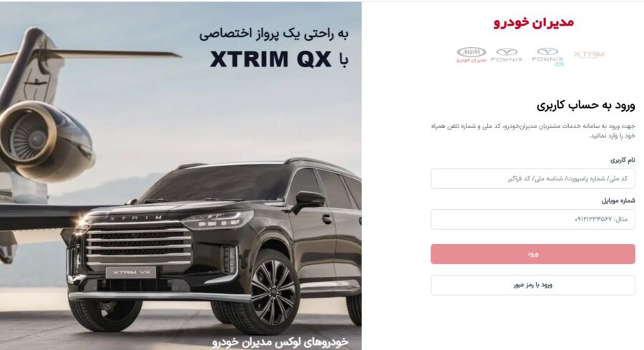Click the خودروهای لوکس مدیران خودرو caption
The width and height of the screenshot is (644, 350).
280,341
